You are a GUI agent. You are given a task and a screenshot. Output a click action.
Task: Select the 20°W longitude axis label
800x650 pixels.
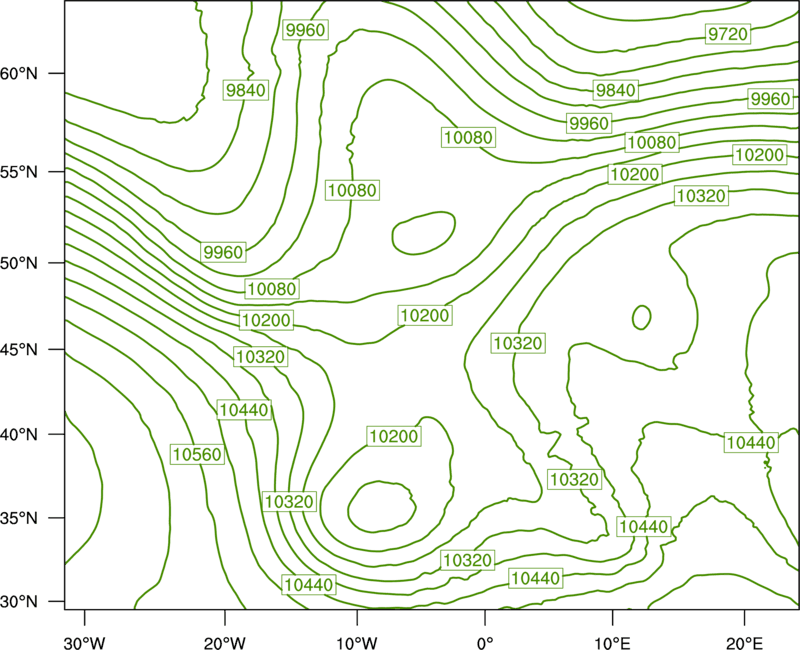tap(225, 642)
